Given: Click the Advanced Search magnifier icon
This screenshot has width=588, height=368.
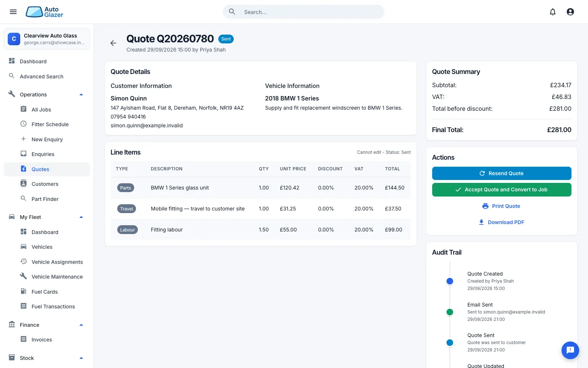Looking at the screenshot, I should 12,76.
